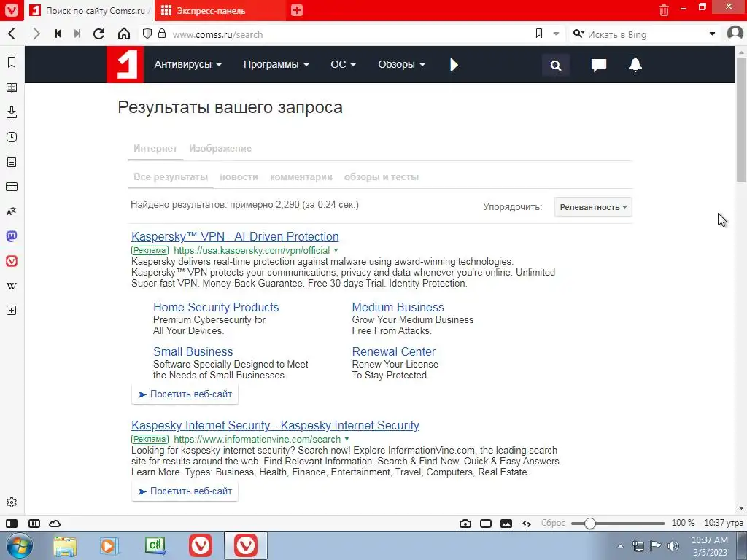This screenshot has height=560, width=747.
Task: Open the History panel
Action: (12, 137)
